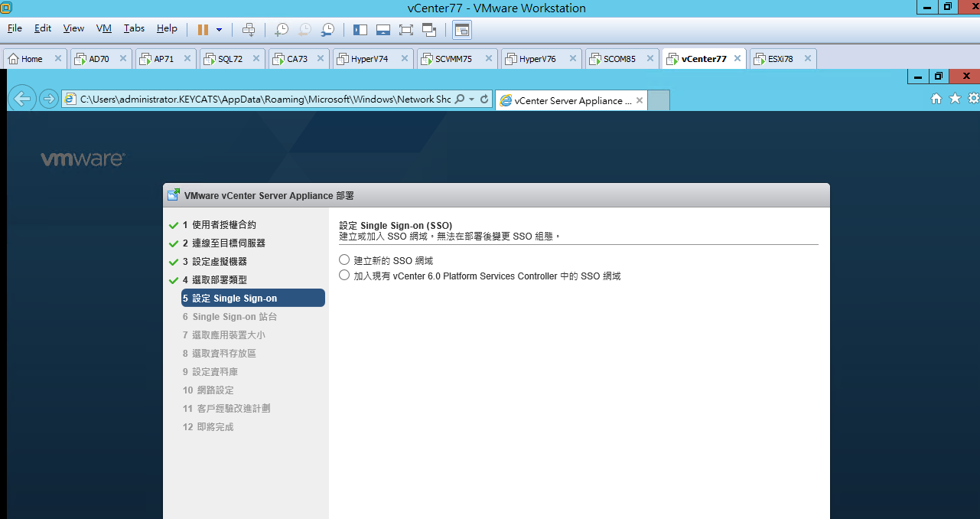The image size is (980, 519).
Task: Close the SCOM85 tab
Action: (x=650, y=58)
